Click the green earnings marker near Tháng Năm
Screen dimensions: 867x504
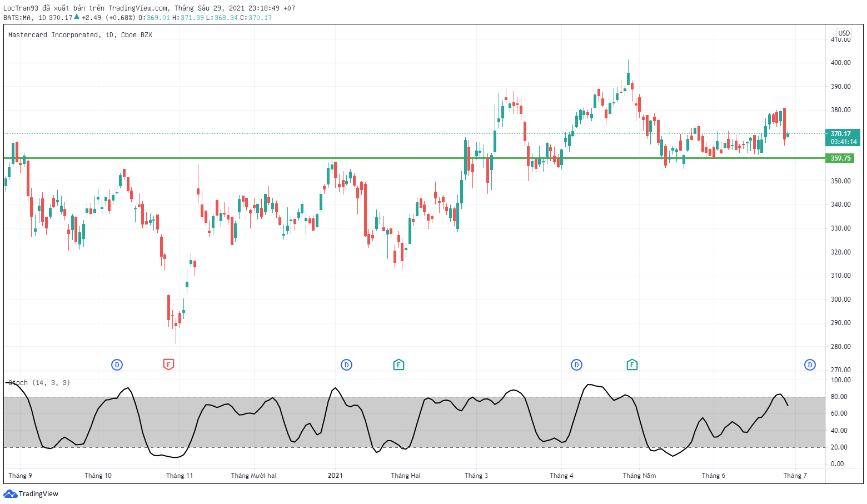click(632, 365)
